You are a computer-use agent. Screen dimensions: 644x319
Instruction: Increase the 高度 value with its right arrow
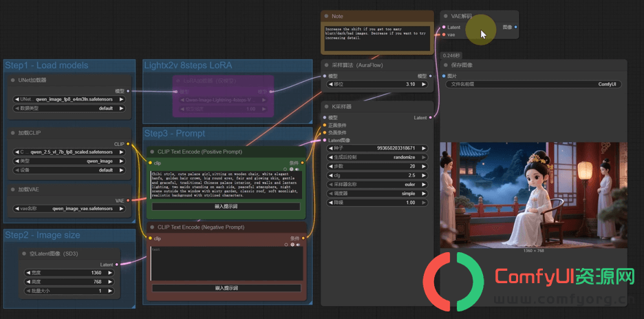[x=110, y=282]
